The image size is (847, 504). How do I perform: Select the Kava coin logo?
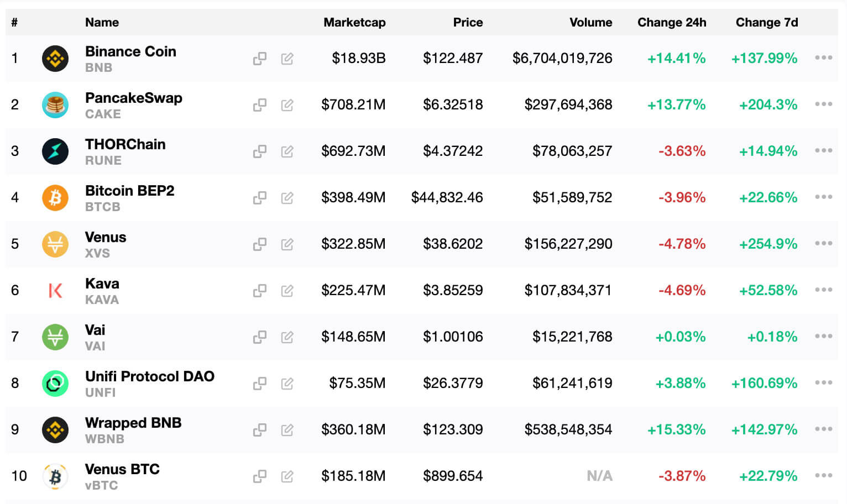54,290
